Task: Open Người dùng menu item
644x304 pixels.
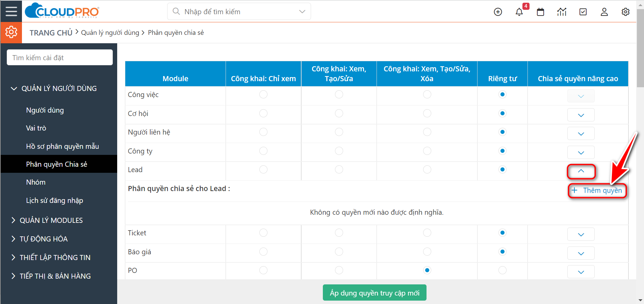Action: click(45, 110)
